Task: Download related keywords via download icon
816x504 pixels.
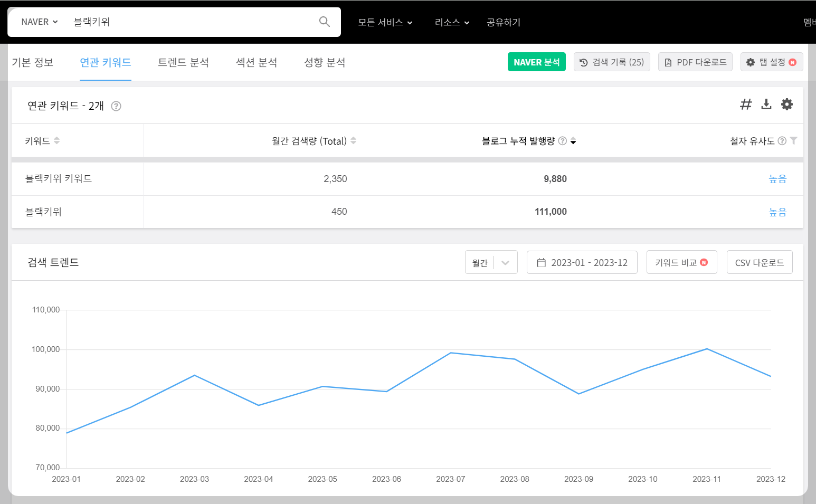Action: coord(766,104)
